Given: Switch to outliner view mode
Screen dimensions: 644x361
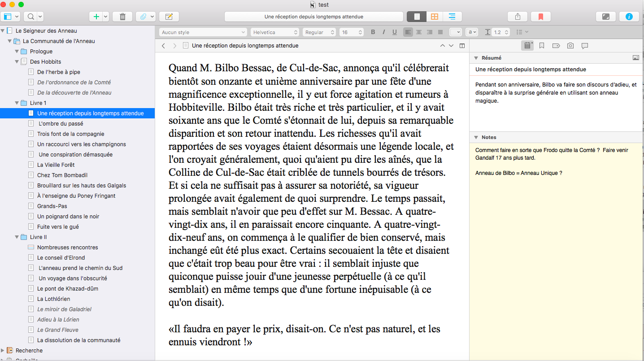Looking at the screenshot, I should click(x=452, y=17).
